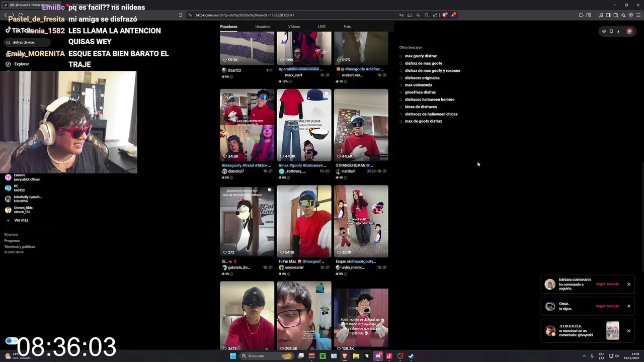
Task: Open the browser hamburger main menu
Action: point(638,15)
